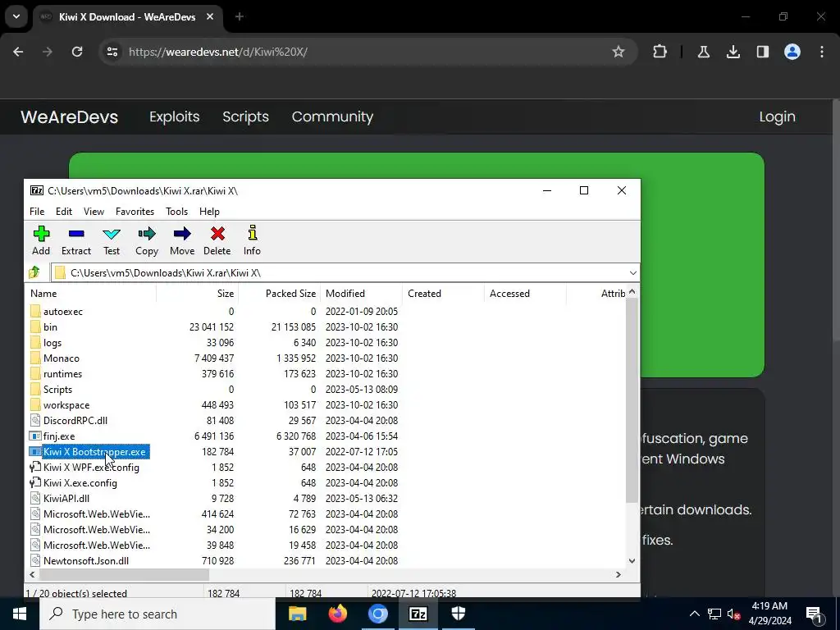Sort by the Modified column header
This screenshot has height=630, width=840.
[361, 294]
